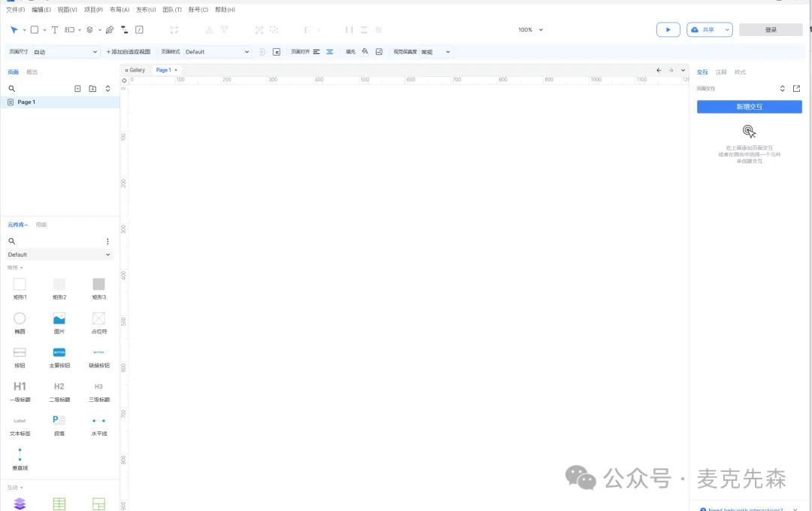Open the 视图(V) menu
Viewport: 812px width, 511px height.
coord(68,10)
